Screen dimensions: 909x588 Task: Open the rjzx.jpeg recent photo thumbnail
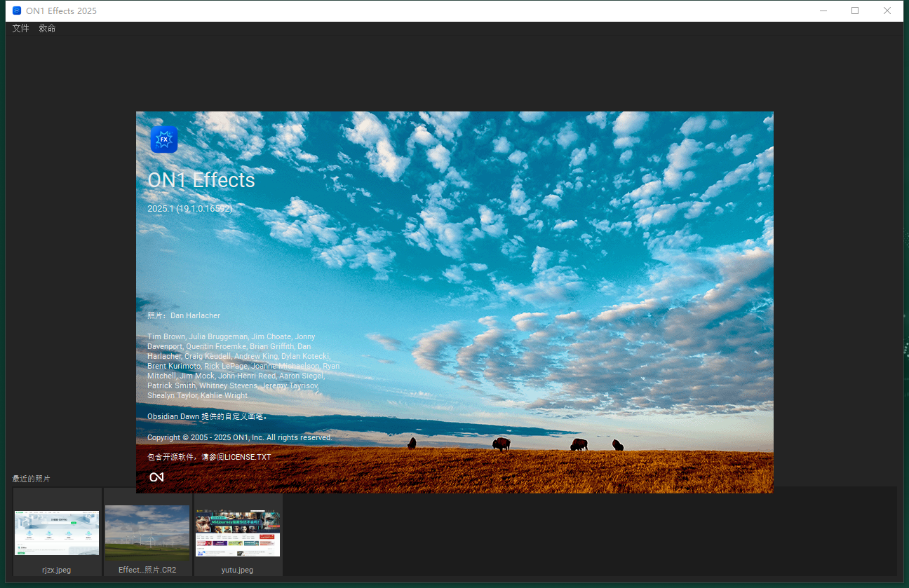click(57, 533)
